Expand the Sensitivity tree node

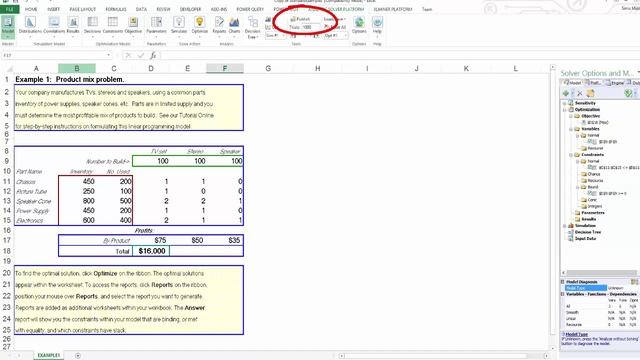click(565, 103)
